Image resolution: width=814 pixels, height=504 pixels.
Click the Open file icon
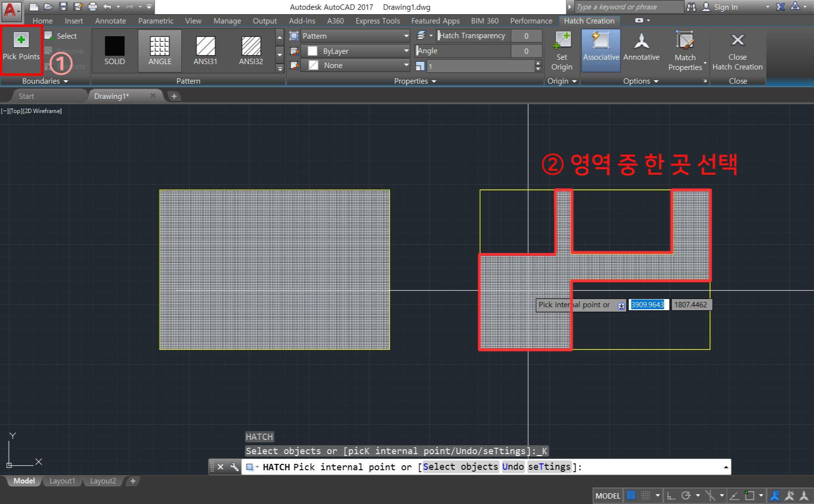coord(48,7)
